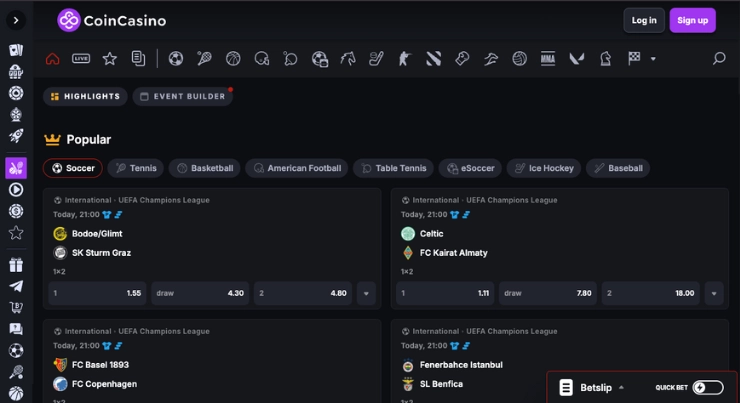Screen dimensions: 740x403
Task: Select the Tennis popular filter chip
Action: pos(136,168)
